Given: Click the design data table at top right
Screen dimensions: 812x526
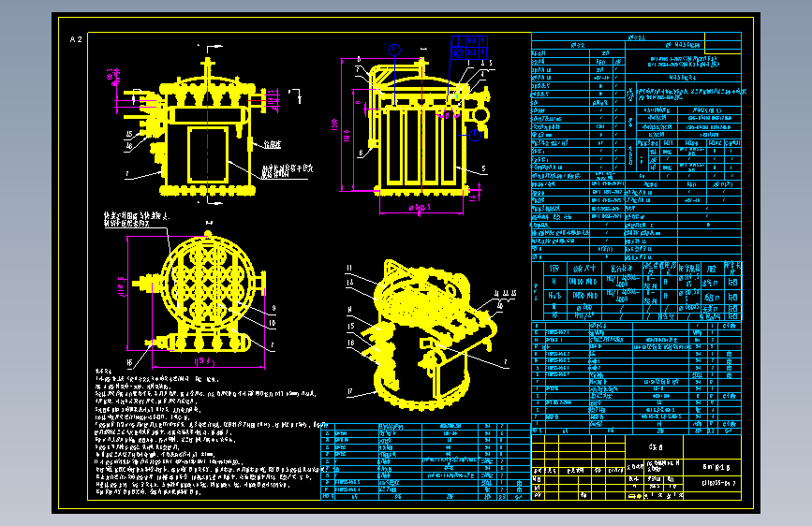Looking at the screenshot, I should 636,147.
